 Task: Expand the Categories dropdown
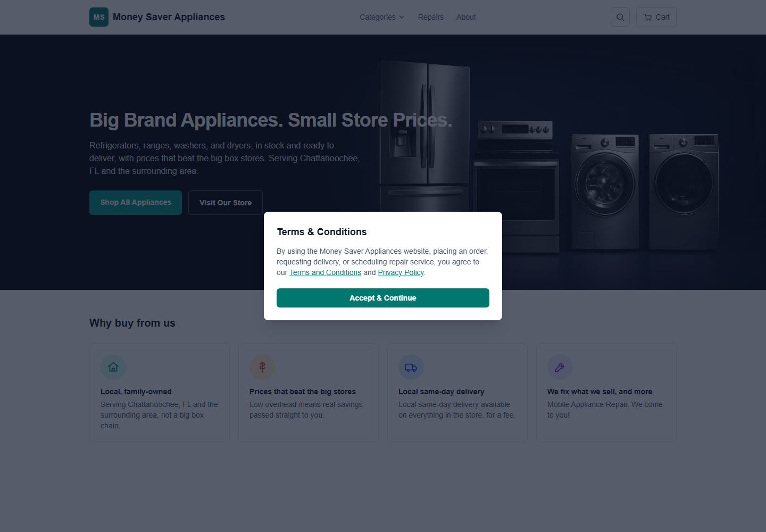[x=382, y=17]
